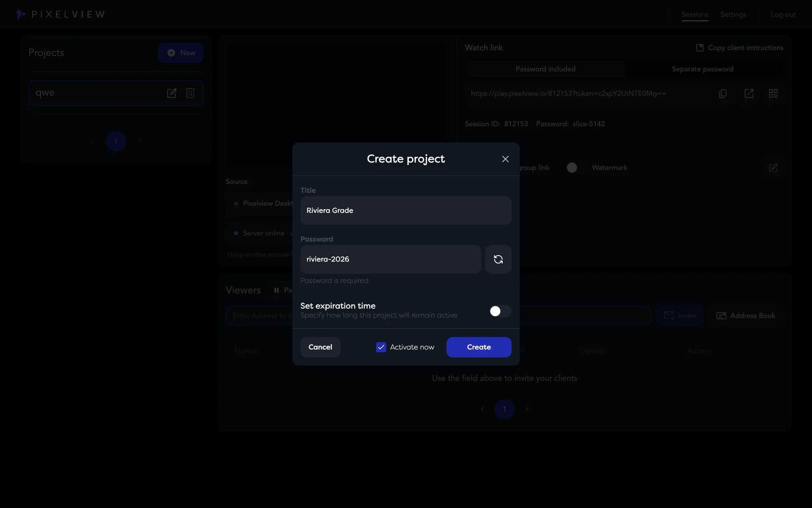
Task: Go to previous viewers page
Action: click(x=482, y=409)
